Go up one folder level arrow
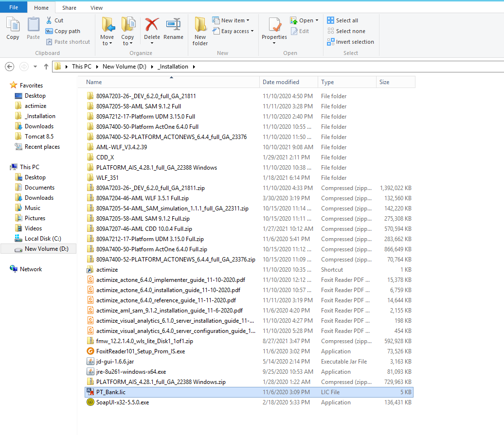504x435 pixels. click(46, 67)
